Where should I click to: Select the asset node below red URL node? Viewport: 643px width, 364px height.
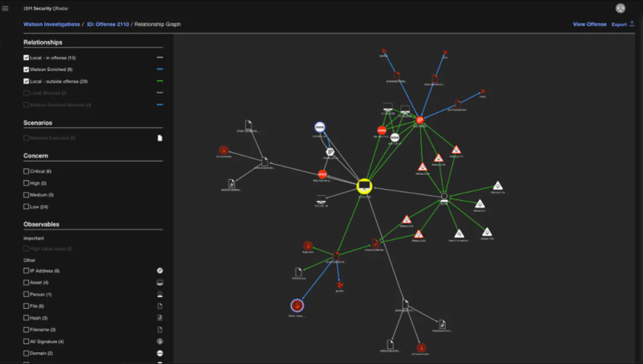(321, 200)
